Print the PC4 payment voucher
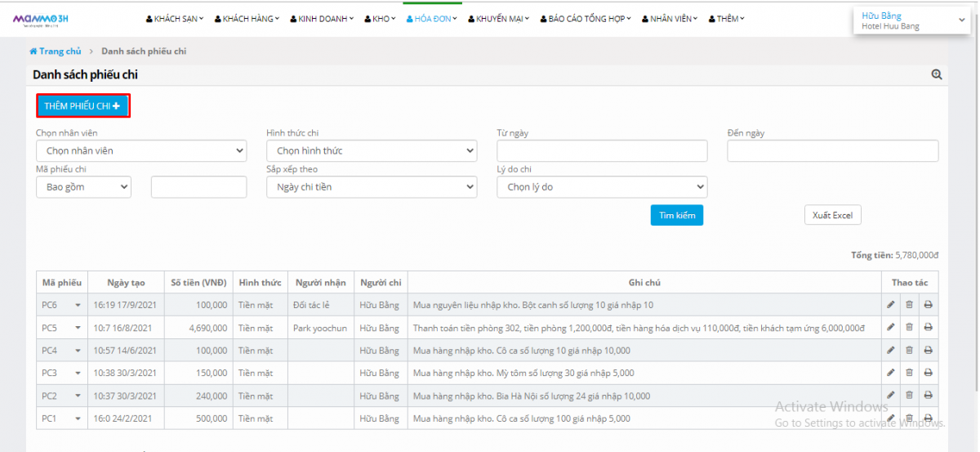Image resolution: width=980 pixels, height=452 pixels. pos(928,351)
